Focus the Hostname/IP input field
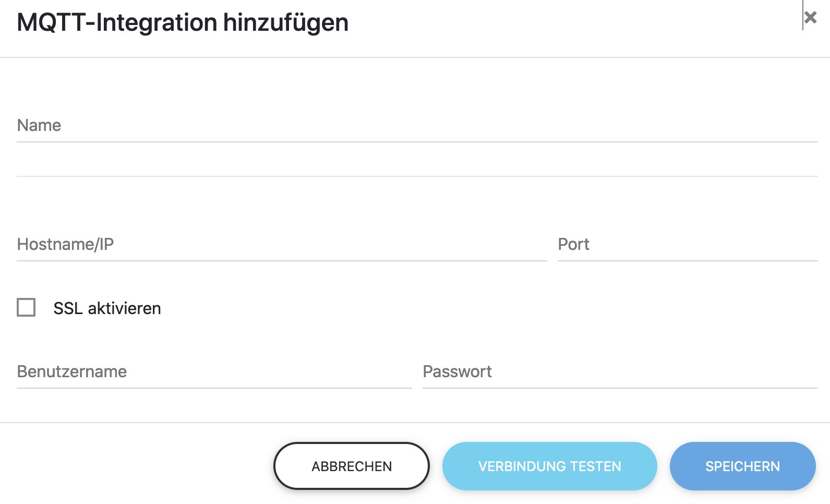The image size is (830, 504). coord(282,245)
